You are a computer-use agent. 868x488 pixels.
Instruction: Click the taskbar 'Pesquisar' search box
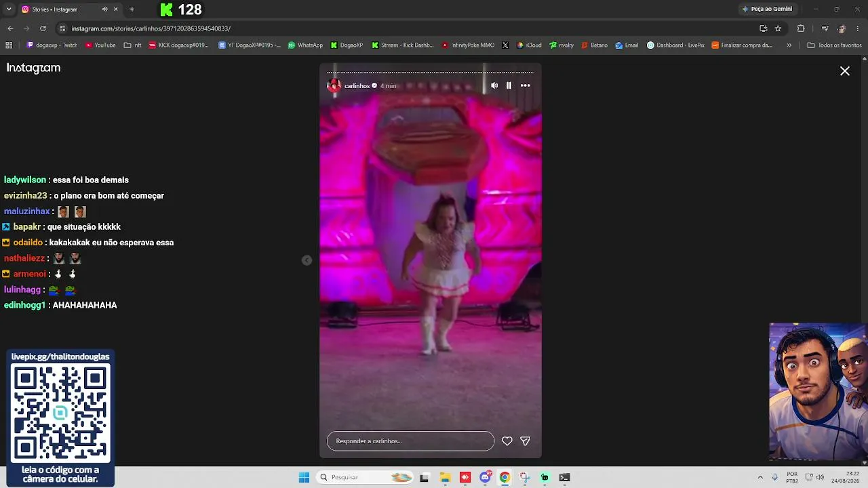[366, 477]
